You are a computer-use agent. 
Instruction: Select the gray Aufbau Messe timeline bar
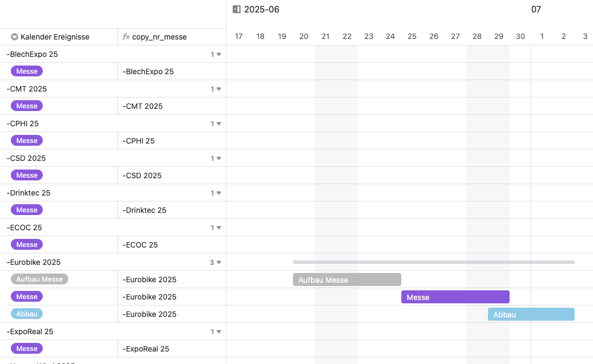(347, 279)
